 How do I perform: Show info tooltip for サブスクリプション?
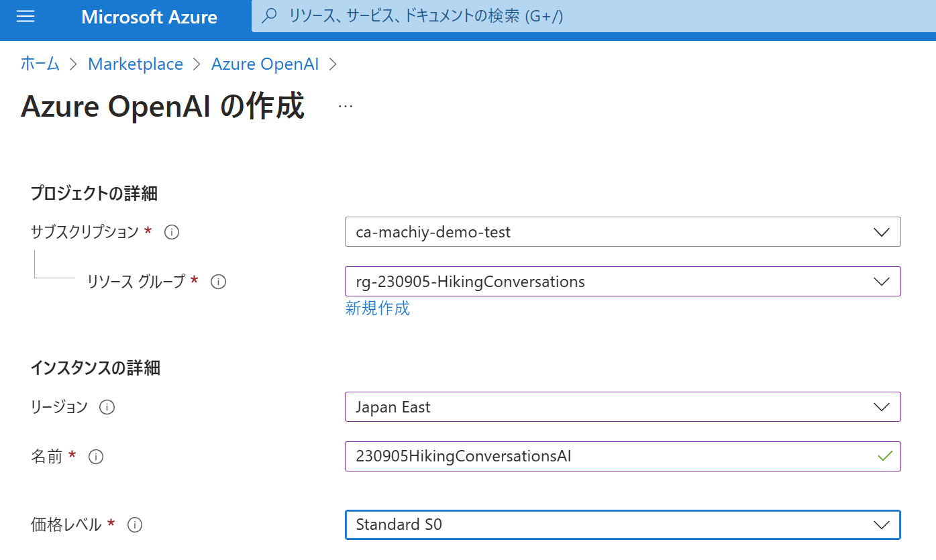(172, 232)
